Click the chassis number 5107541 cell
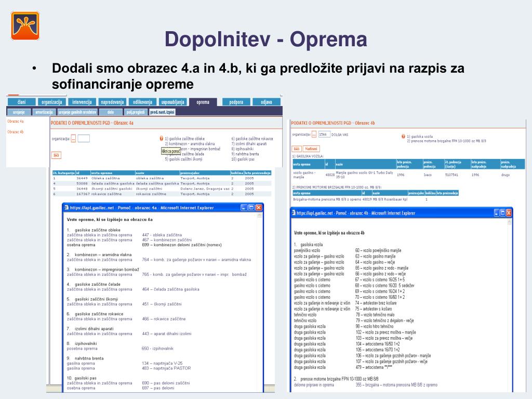The image size is (532, 399). 451,175
